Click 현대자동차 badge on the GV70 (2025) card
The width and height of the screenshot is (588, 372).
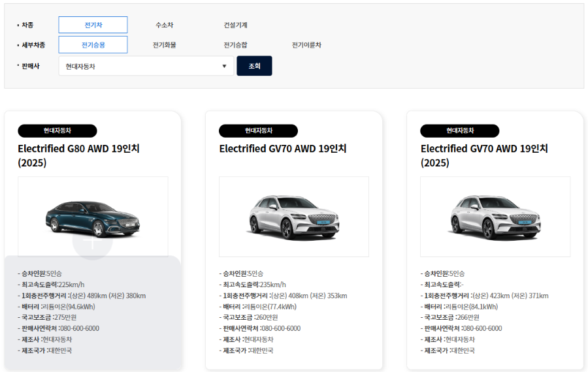(x=460, y=131)
